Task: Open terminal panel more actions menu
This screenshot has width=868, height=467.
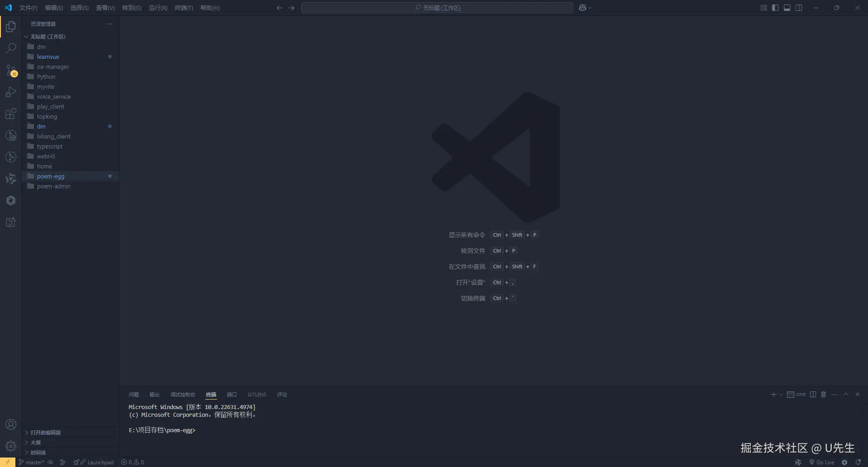Action: coord(835,395)
